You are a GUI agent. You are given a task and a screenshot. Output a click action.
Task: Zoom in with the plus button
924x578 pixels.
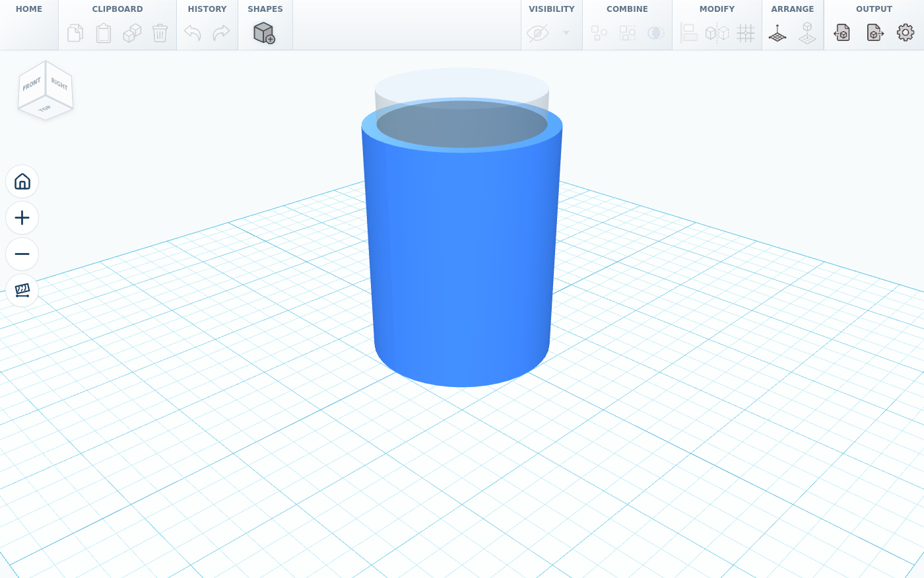pos(22,218)
